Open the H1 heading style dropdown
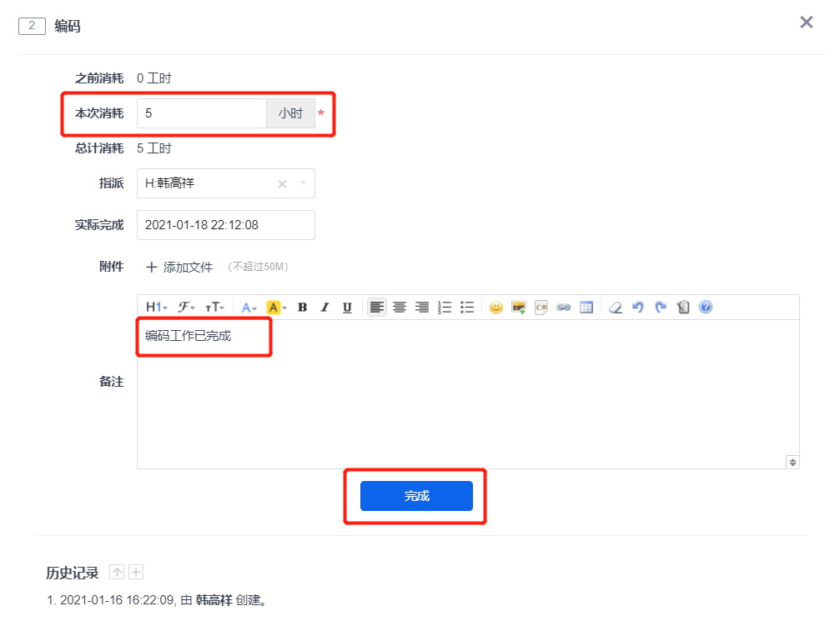Viewport: 840px width, 631px height. [x=157, y=308]
